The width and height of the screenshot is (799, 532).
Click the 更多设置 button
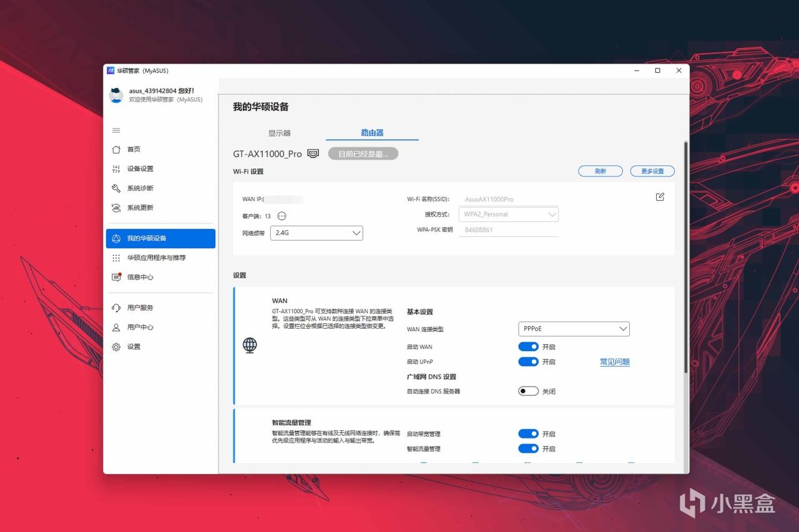coord(652,171)
